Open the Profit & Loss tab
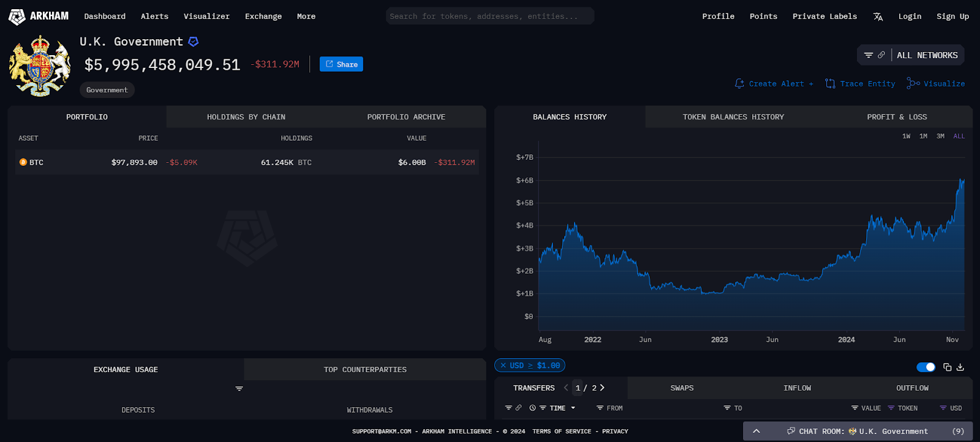The image size is (980, 442). 897,117
